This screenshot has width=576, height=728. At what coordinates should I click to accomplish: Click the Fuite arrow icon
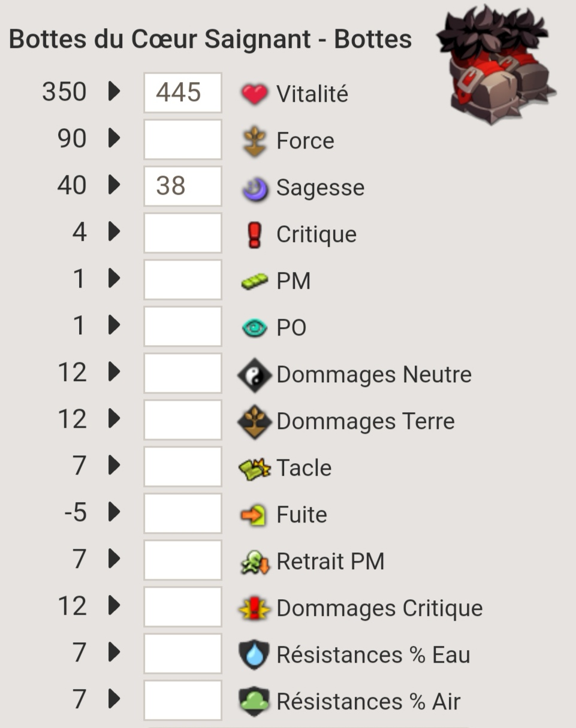point(254,515)
